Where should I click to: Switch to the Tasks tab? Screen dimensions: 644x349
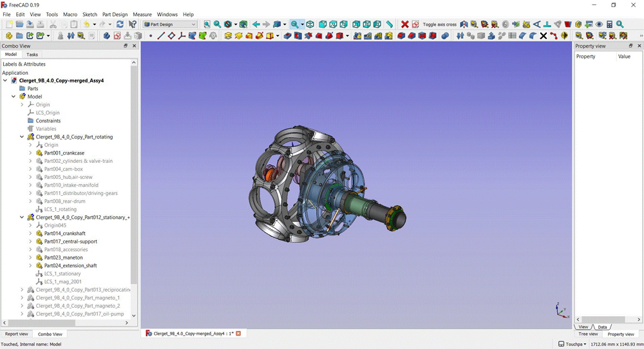tap(32, 55)
